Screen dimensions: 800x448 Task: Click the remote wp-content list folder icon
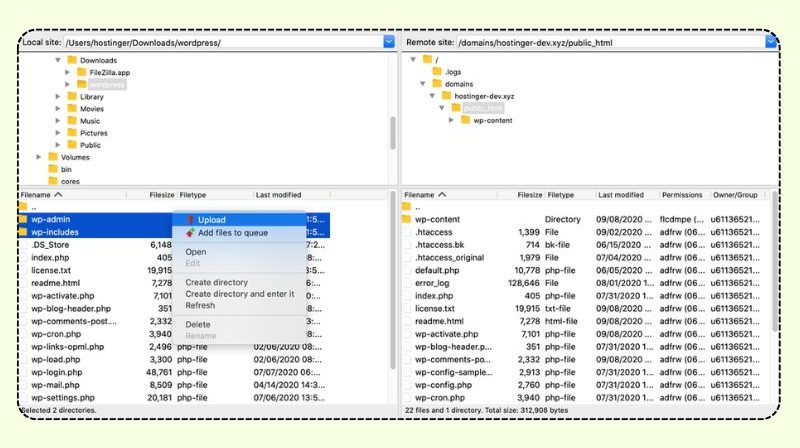click(406, 219)
